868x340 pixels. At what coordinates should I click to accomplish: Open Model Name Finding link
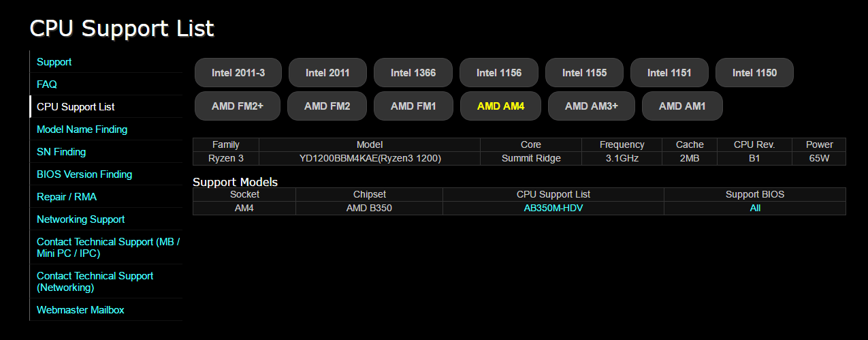82,129
